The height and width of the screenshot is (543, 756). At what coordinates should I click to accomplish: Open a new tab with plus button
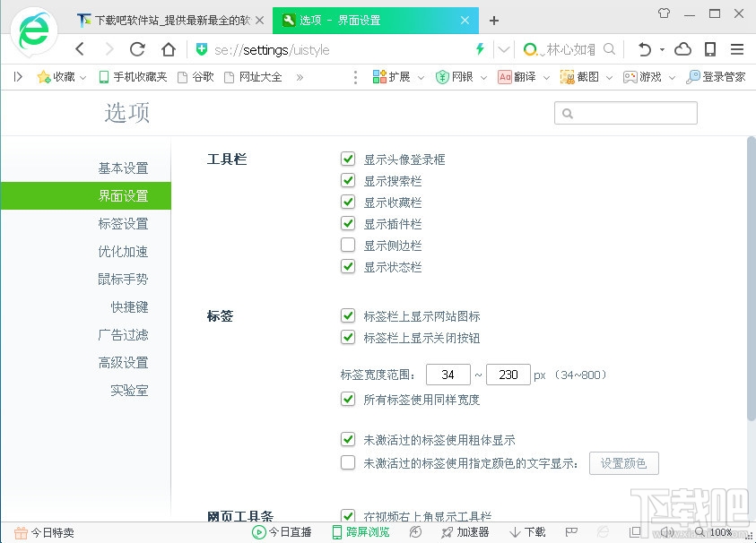[494, 21]
